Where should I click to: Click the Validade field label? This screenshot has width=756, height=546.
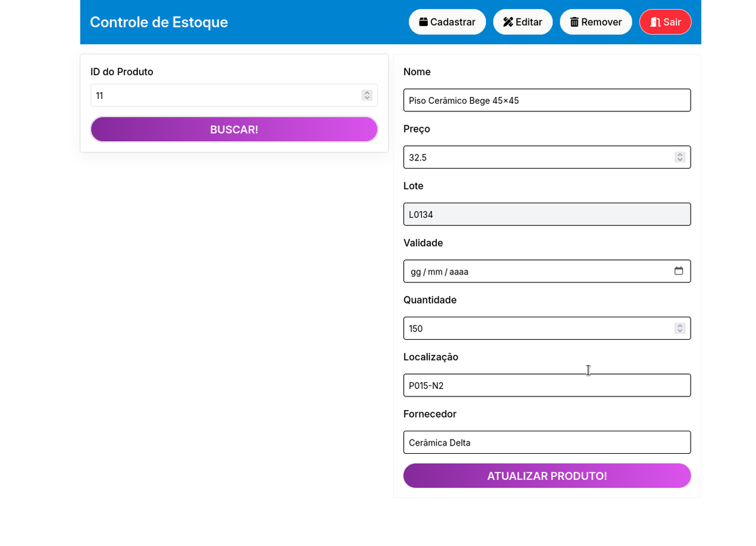[x=423, y=243]
